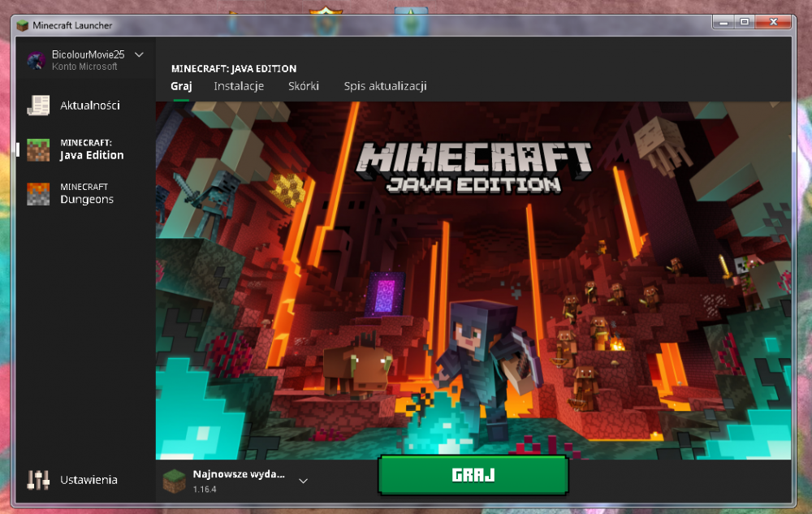812x514 pixels.
Task: Click the 1.16.4 version number
Action: click(x=205, y=489)
